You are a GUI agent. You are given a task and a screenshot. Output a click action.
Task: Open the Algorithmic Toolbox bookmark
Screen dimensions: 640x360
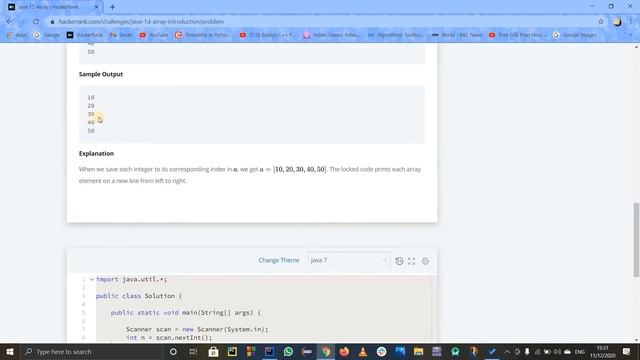(x=396, y=35)
